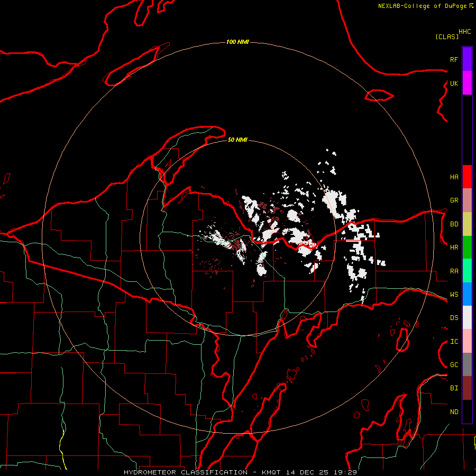Viewport: 476px width, 476px height.
Task: Click the HHC product code label
Action: 465,32
